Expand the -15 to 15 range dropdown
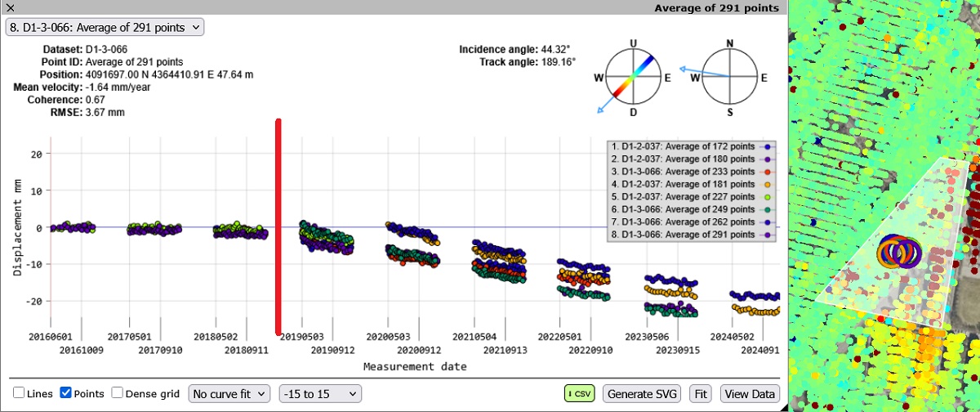 [x=319, y=393]
